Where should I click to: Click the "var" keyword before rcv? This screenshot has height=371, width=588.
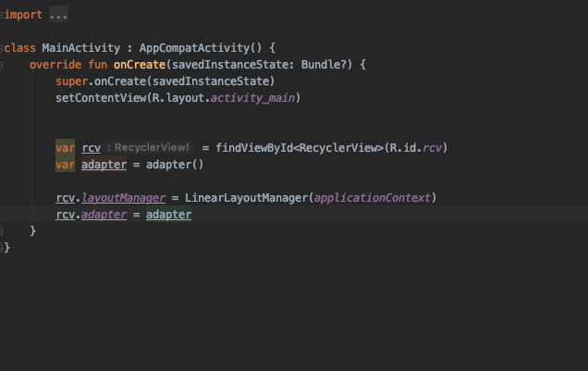[66, 148]
